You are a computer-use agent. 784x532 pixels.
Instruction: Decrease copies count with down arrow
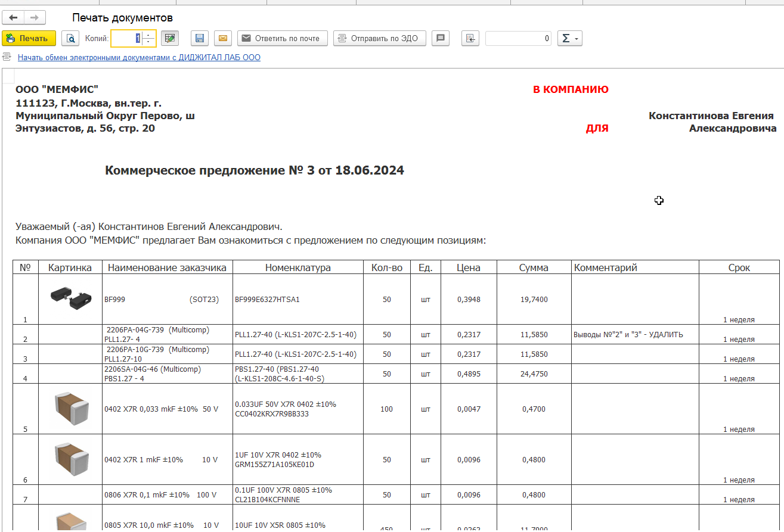pyautogui.click(x=149, y=43)
